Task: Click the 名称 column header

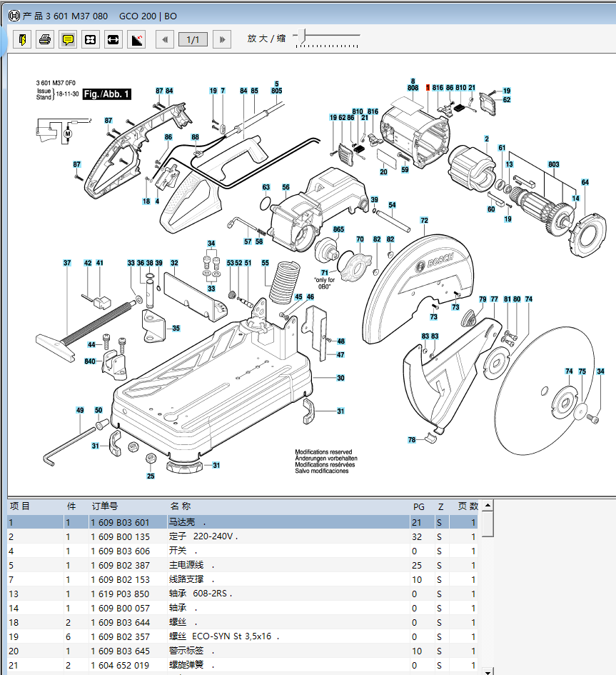Action: [181, 506]
